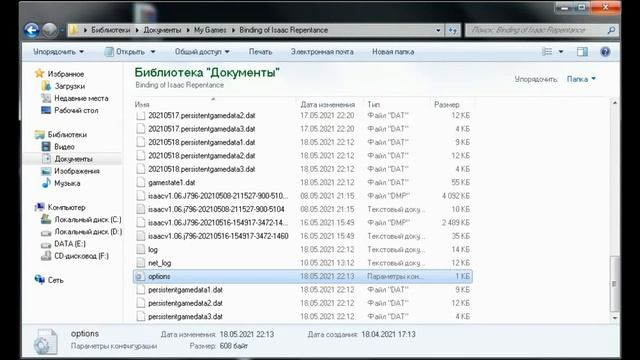Click Печать in the toolbar

pyautogui.click(x=260, y=52)
